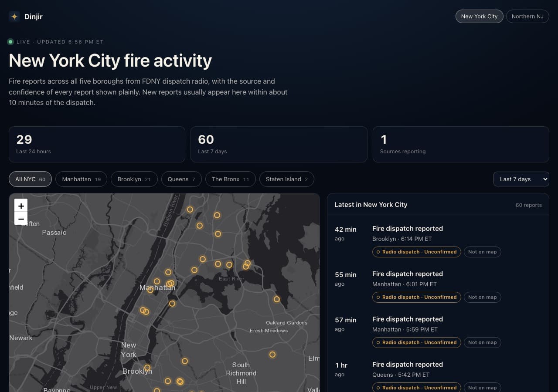Click Not on map badge on Queens 5:42 PM report
This screenshot has height=392, width=558.
click(482, 387)
